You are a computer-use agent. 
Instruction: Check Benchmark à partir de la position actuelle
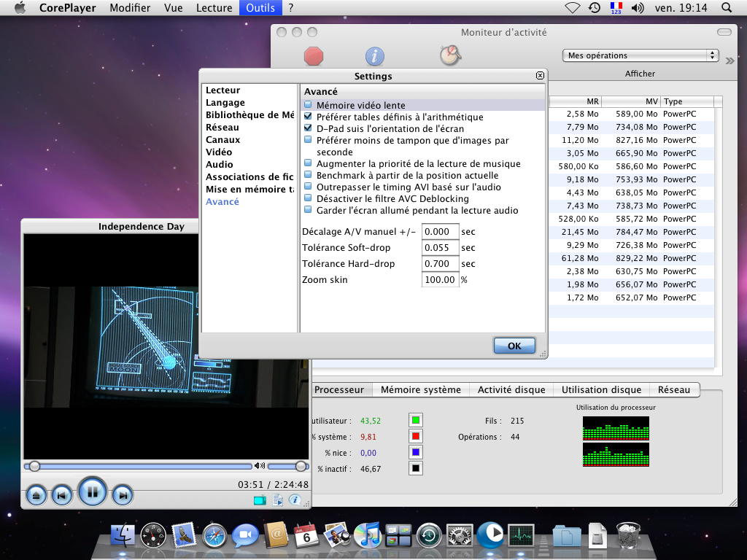click(308, 175)
